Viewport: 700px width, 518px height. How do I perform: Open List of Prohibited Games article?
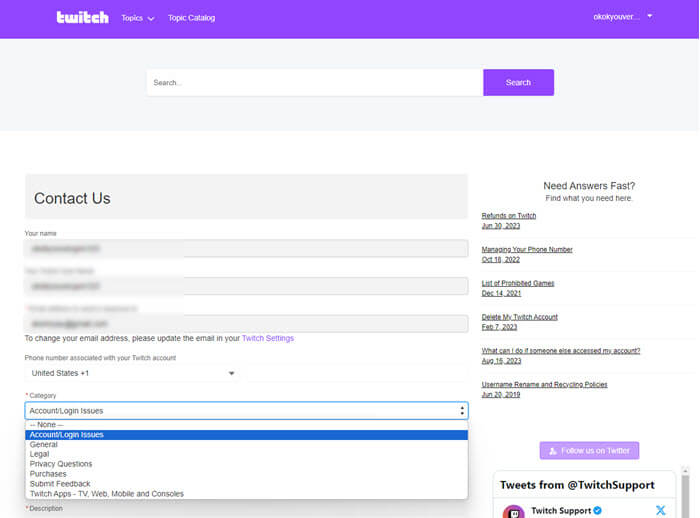pos(517,283)
